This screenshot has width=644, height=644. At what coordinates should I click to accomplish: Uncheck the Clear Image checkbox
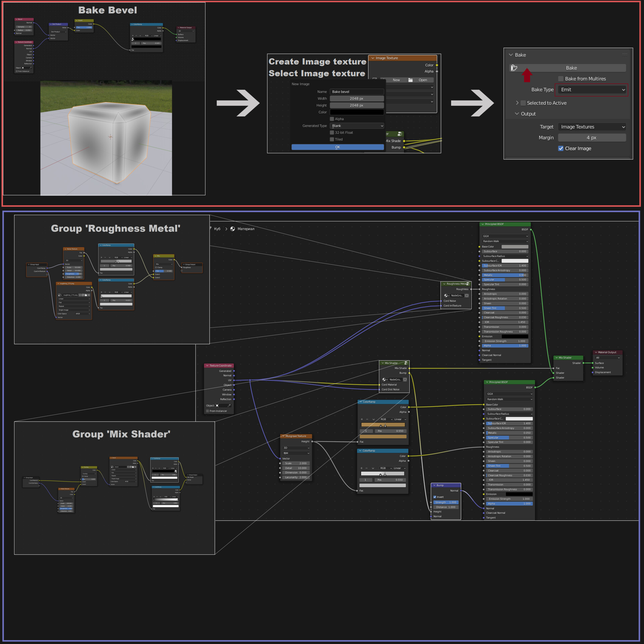click(560, 148)
